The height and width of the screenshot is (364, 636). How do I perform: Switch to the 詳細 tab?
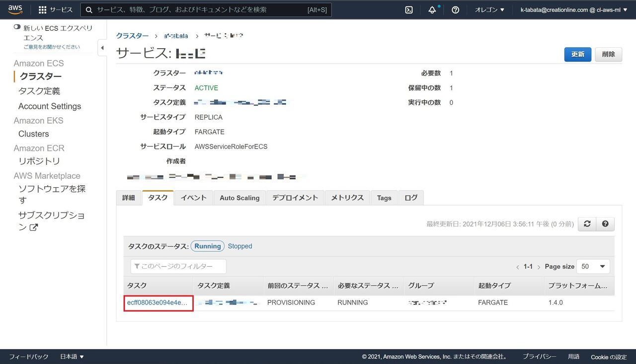click(129, 198)
